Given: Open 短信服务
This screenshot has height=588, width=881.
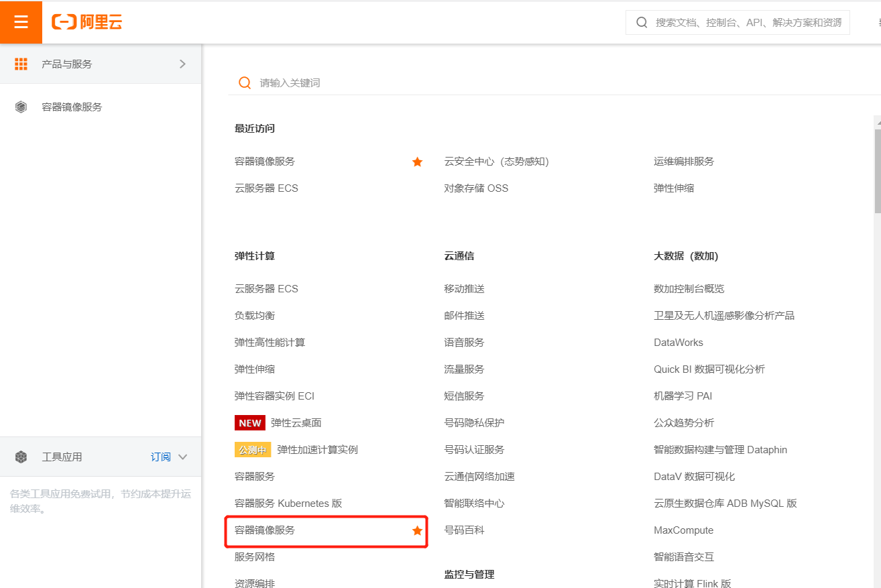Looking at the screenshot, I should (x=464, y=396).
